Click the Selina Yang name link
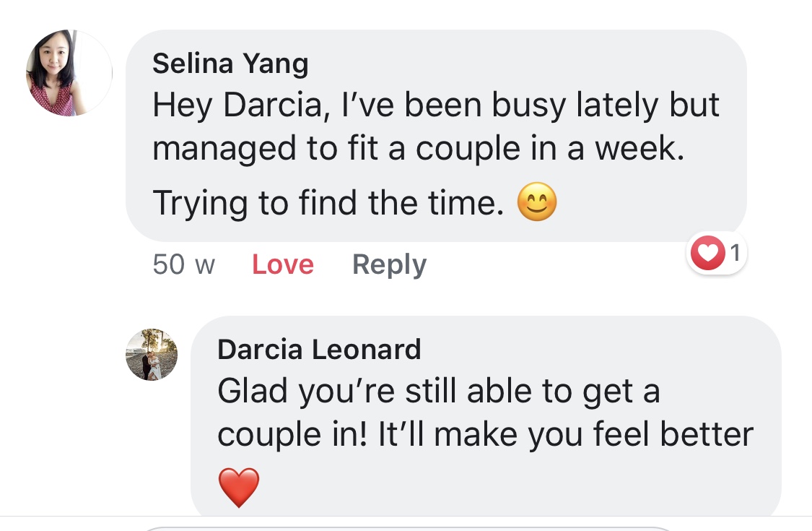Image resolution: width=812 pixels, height=531 pixels. pos(230,64)
